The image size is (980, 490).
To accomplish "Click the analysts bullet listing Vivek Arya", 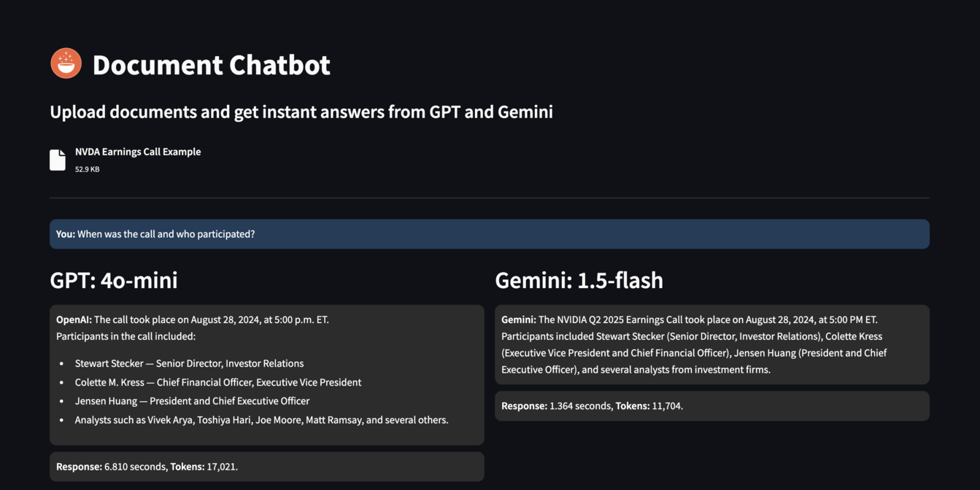I will tap(261, 420).
